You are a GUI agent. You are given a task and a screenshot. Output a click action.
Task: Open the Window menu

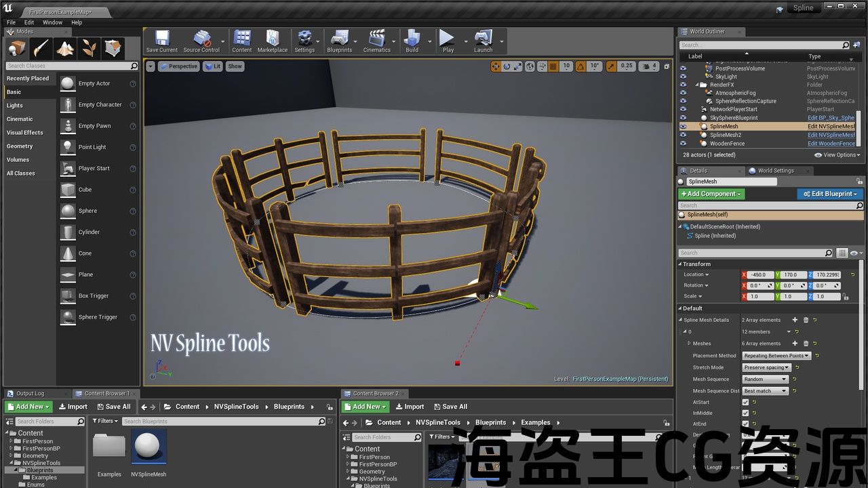52,22
